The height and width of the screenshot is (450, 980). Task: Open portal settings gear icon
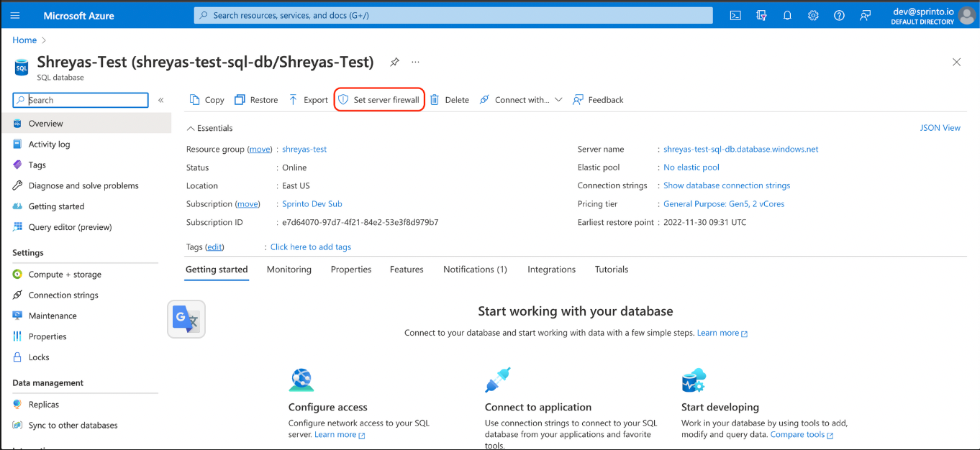point(813,15)
